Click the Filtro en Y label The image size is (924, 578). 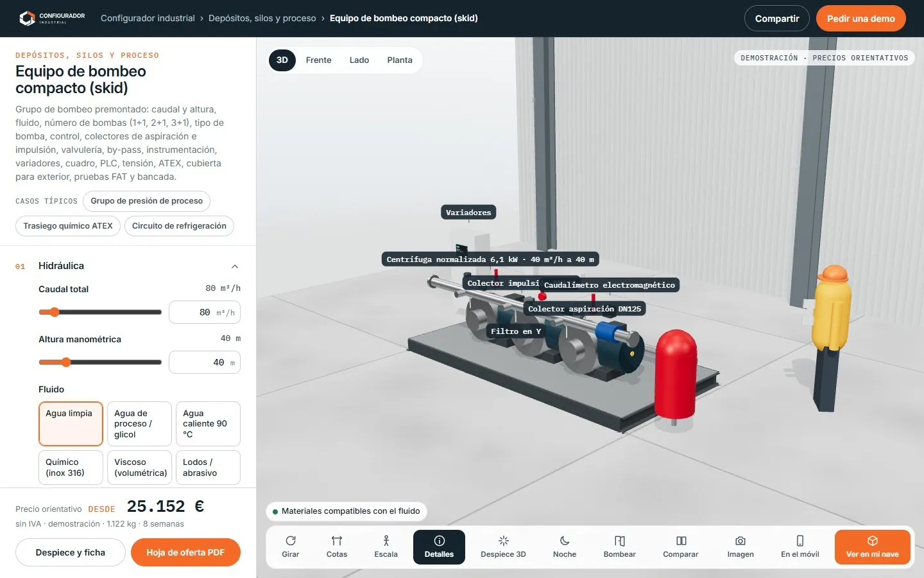[516, 331]
